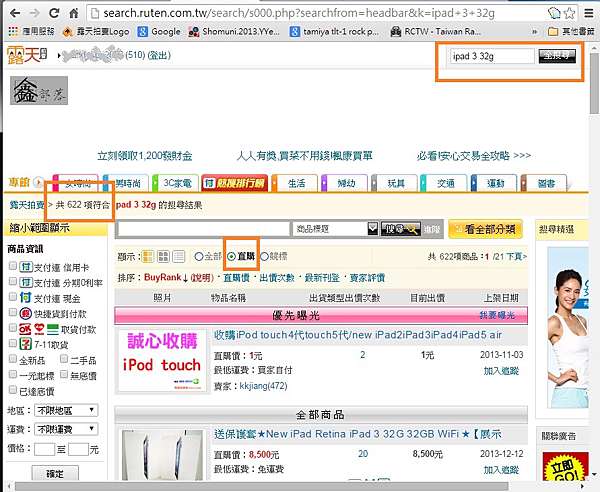This screenshot has height=492, width=600.
Task: Click the 確定 filter button
Action: (x=55, y=474)
